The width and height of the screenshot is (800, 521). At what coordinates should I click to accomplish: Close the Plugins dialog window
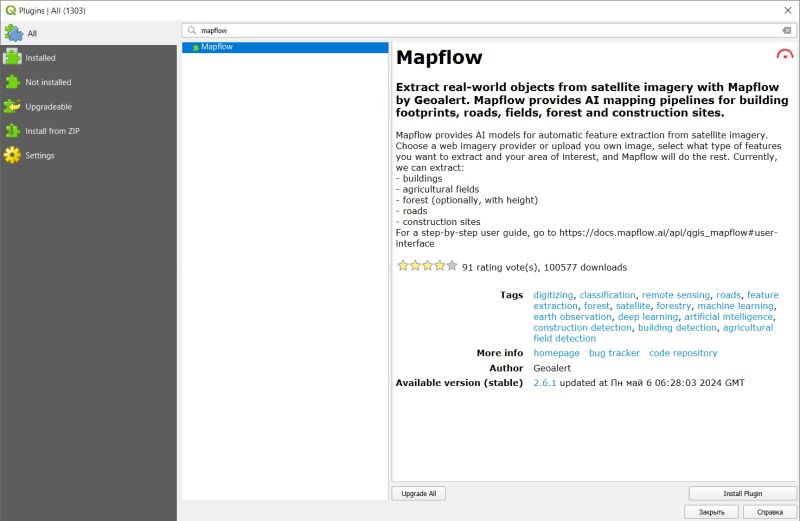(788, 10)
